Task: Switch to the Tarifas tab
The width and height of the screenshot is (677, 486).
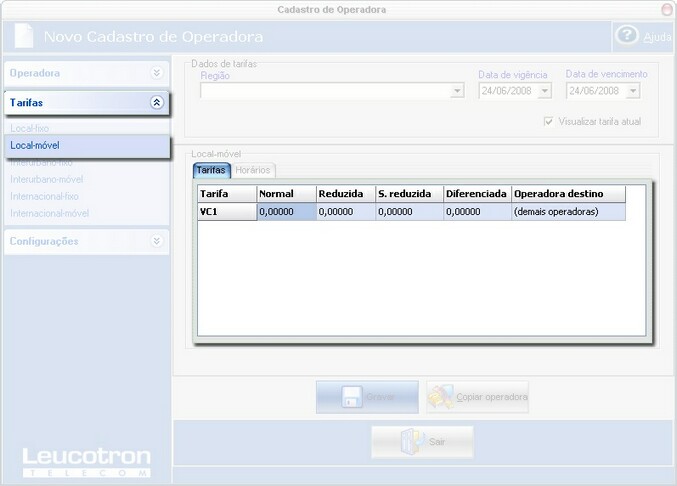Action: pos(212,170)
